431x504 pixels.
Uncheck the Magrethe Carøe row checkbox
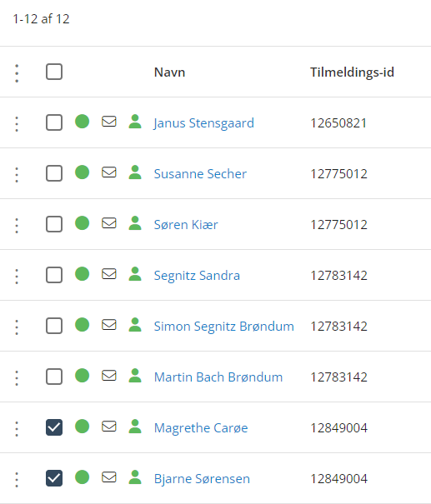tap(54, 427)
